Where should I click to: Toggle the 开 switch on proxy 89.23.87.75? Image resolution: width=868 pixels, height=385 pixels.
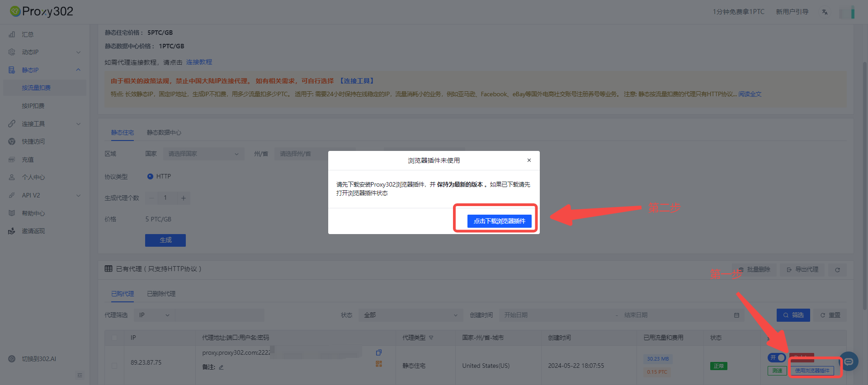tap(776, 357)
